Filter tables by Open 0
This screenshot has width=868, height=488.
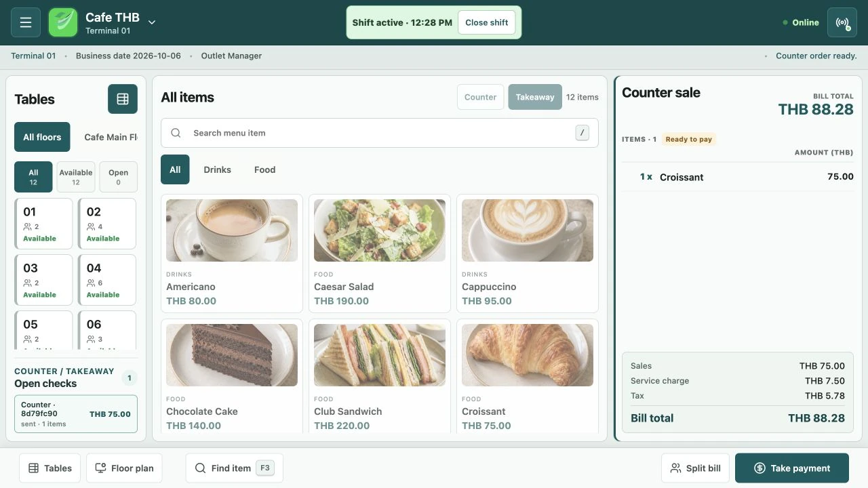(x=118, y=177)
